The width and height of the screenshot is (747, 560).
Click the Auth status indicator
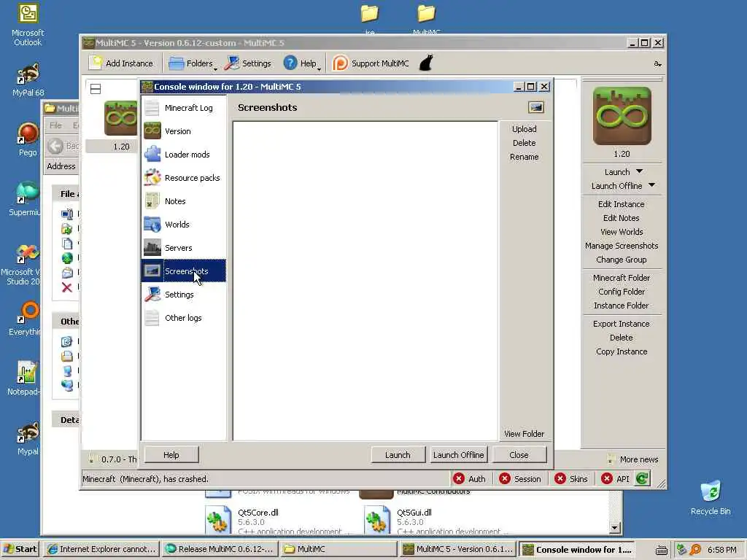point(470,479)
